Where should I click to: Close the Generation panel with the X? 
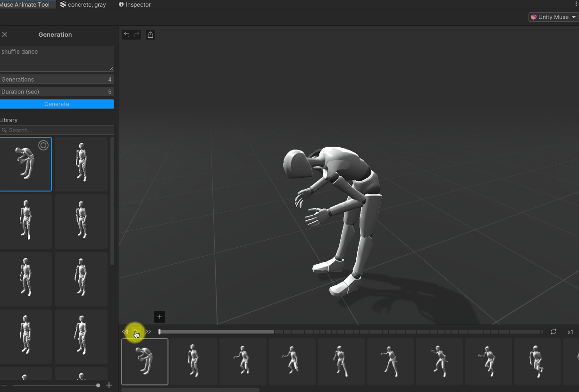(5, 34)
